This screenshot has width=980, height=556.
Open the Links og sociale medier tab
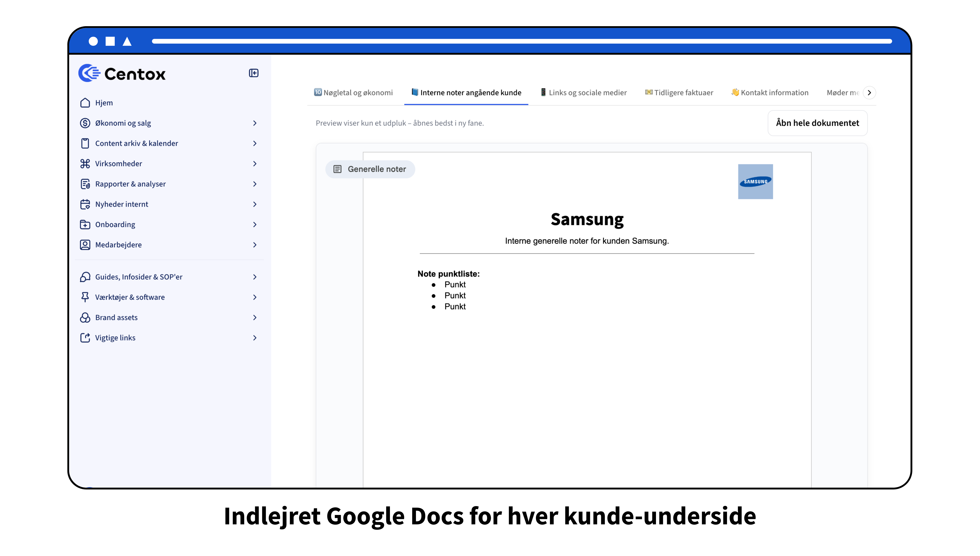pyautogui.click(x=584, y=93)
